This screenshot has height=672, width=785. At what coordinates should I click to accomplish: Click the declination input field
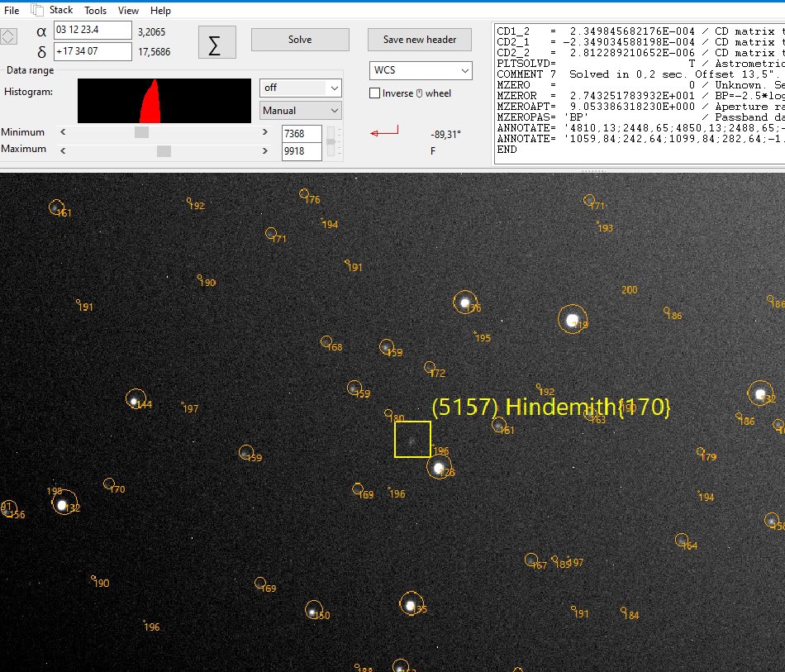[x=93, y=51]
